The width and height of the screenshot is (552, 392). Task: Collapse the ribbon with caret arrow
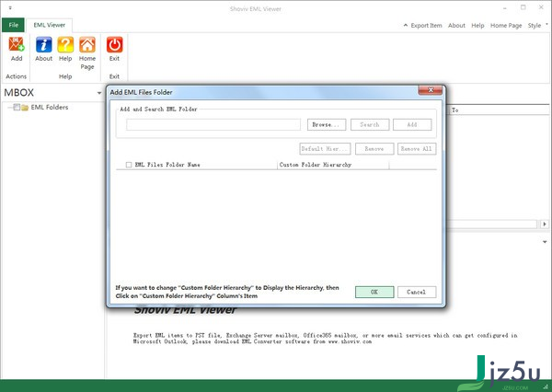[x=406, y=25]
